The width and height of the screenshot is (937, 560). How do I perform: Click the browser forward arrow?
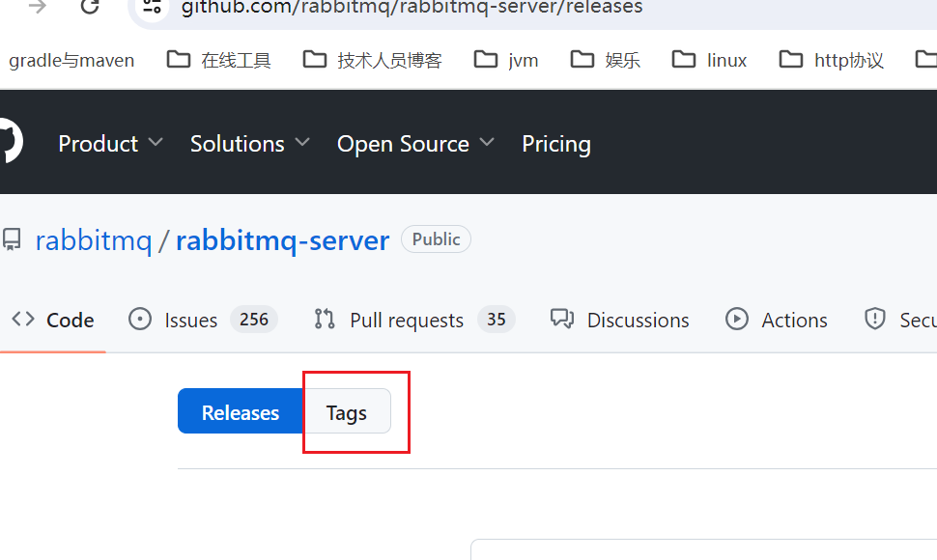point(38,7)
